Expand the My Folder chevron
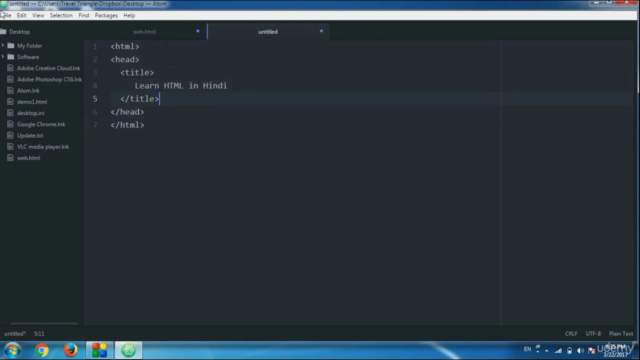 3,45
